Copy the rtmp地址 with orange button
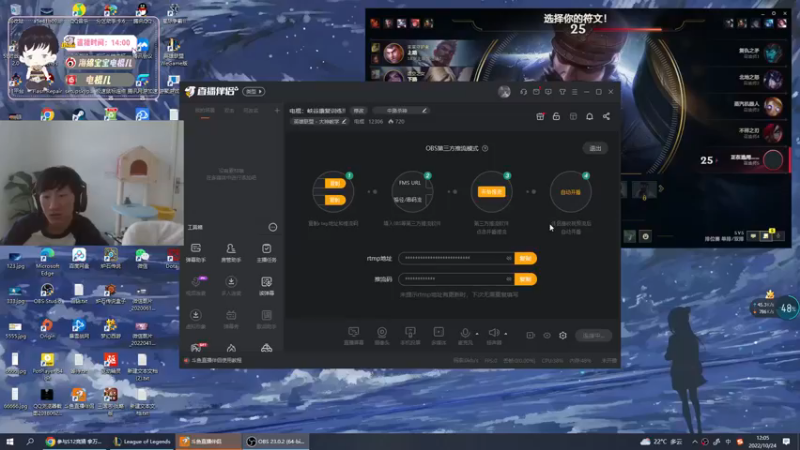This screenshot has height=450, width=800. click(526, 258)
